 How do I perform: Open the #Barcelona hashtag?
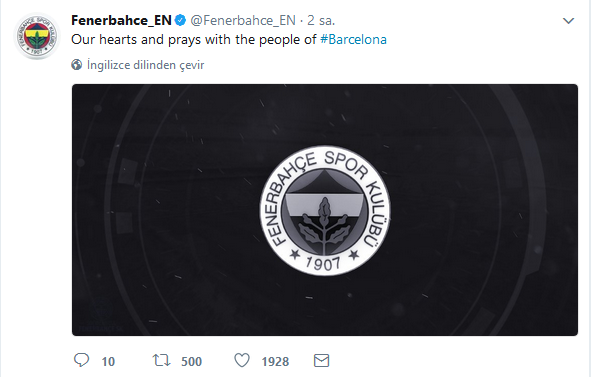click(353, 40)
